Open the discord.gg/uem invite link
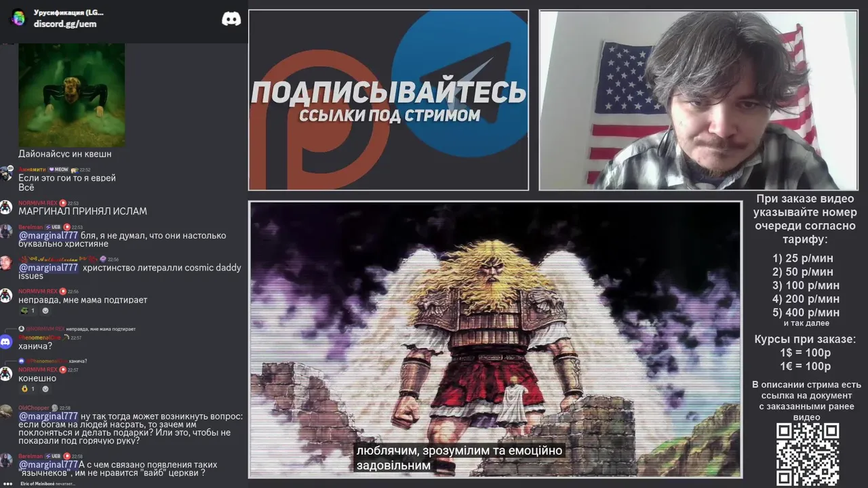 [x=65, y=24]
